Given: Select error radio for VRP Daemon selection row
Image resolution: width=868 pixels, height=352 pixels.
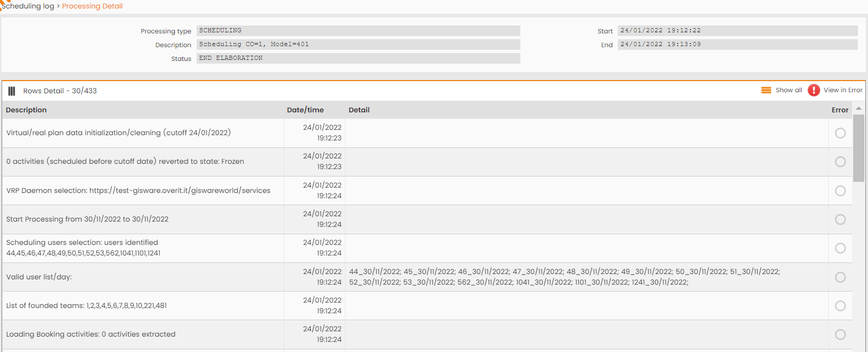Looking at the screenshot, I should tap(840, 191).
